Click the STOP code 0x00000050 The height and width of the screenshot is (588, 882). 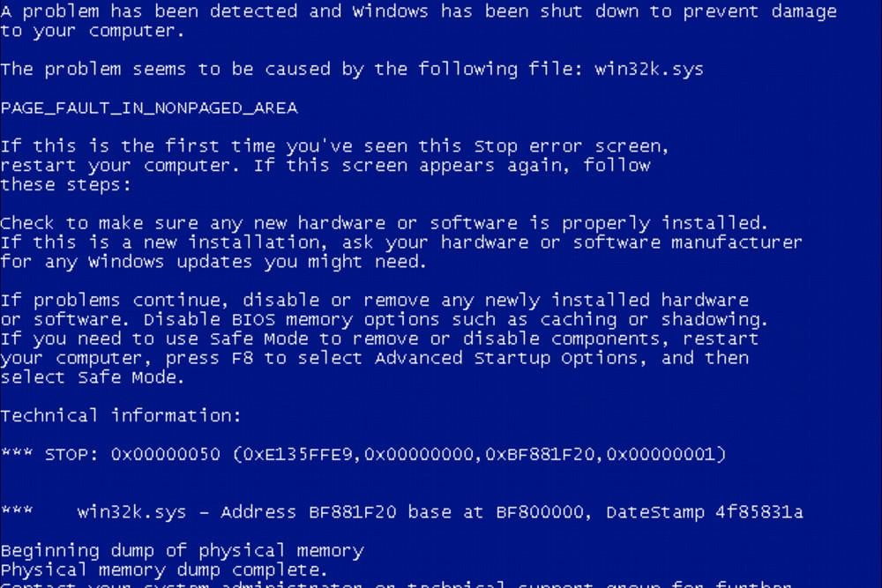(x=166, y=454)
